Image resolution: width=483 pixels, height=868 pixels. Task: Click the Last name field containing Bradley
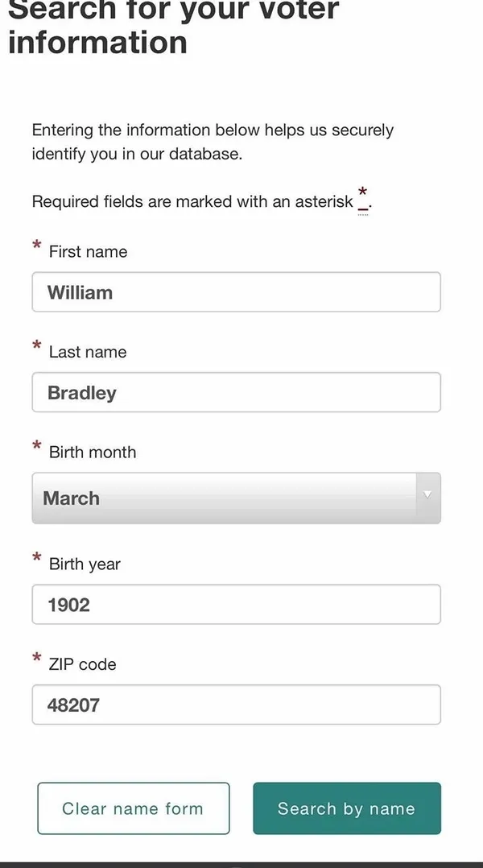[x=236, y=393]
